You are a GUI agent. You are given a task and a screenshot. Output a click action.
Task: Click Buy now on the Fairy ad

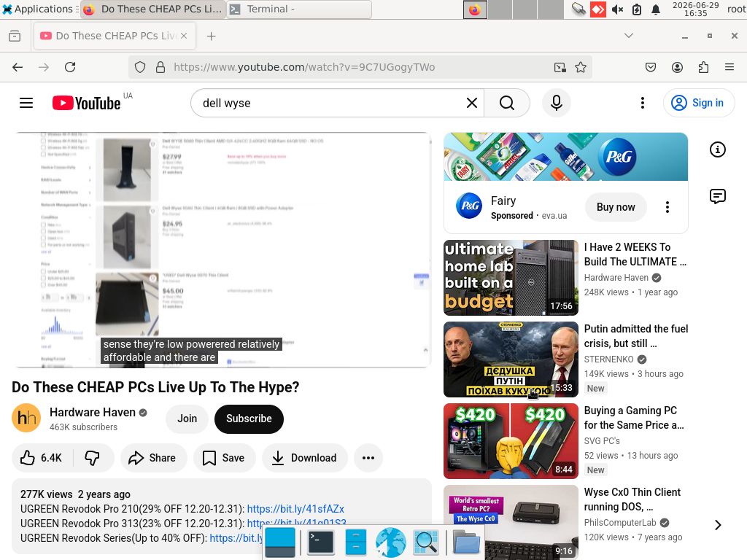coord(616,207)
